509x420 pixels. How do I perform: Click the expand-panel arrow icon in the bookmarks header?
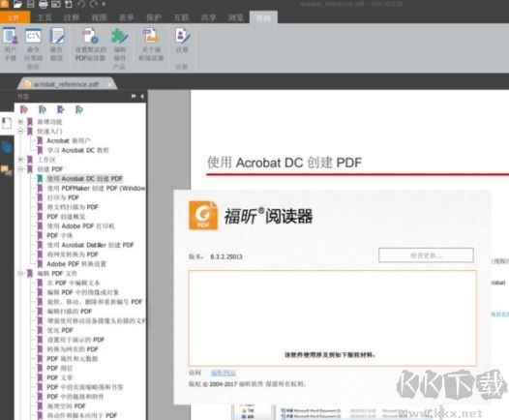pos(134,96)
